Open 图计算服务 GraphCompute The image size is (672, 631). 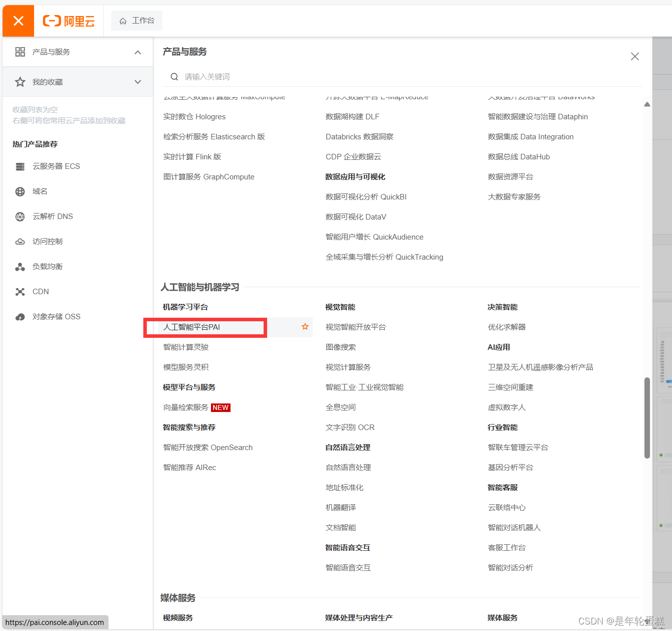click(209, 177)
